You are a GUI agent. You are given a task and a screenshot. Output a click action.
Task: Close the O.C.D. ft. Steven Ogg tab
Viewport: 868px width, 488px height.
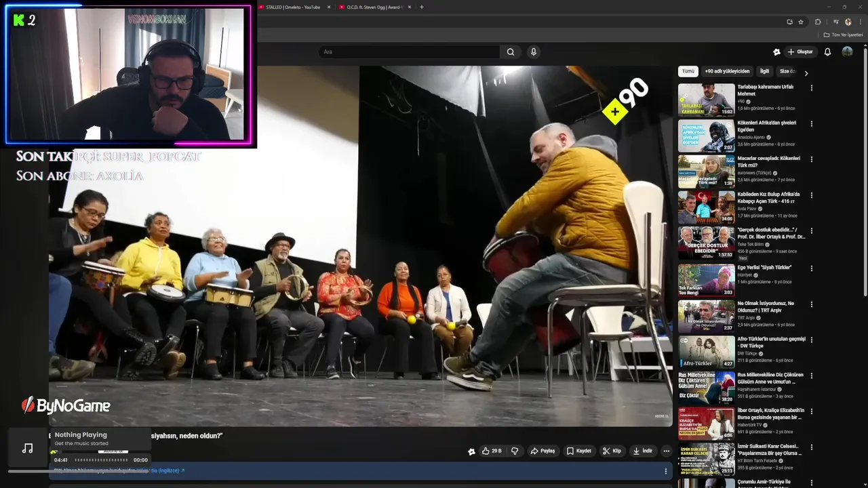410,7
